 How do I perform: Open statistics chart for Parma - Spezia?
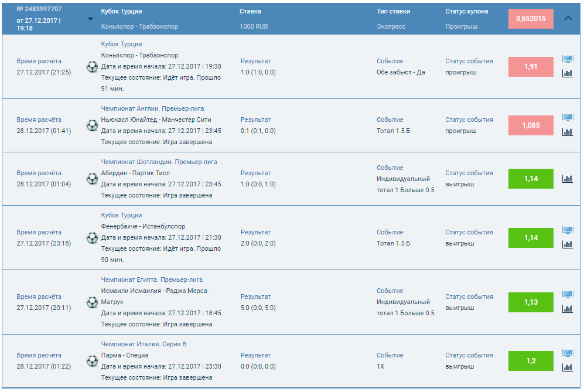click(x=567, y=367)
